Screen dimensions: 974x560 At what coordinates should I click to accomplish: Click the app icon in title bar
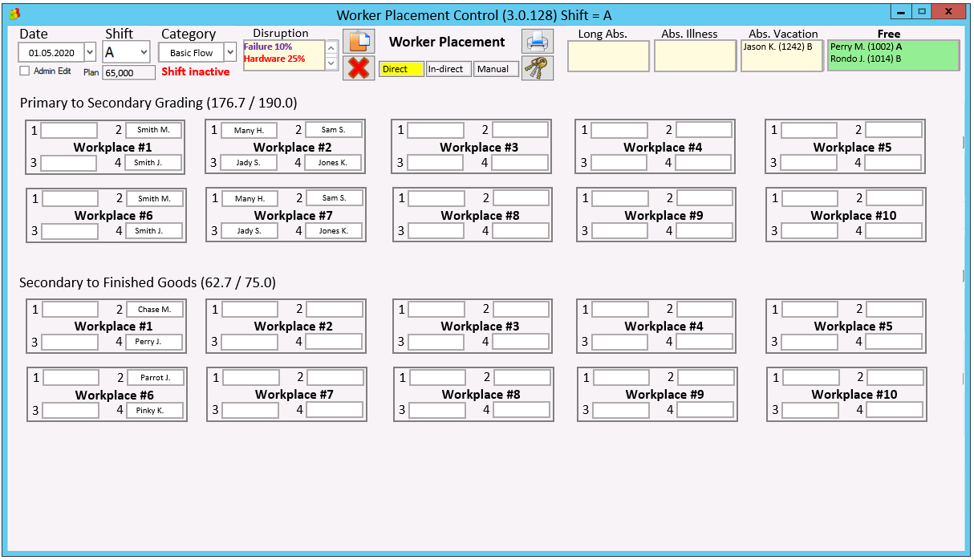click(14, 14)
